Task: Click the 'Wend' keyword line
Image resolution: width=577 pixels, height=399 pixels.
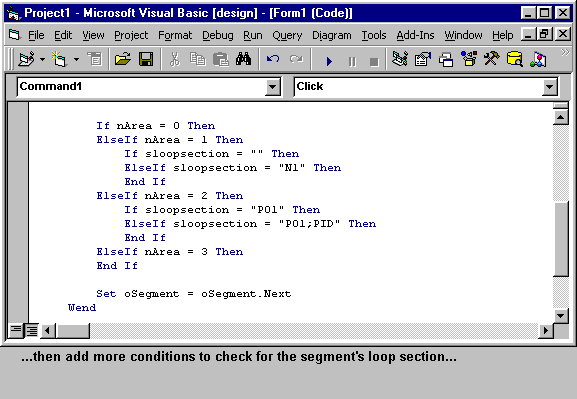Action: [x=82, y=308]
